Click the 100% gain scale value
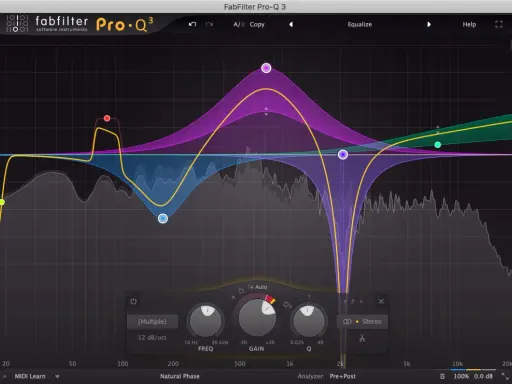This screenshot has height=384, width=512. pyautogui.click(x=461, y=376)
